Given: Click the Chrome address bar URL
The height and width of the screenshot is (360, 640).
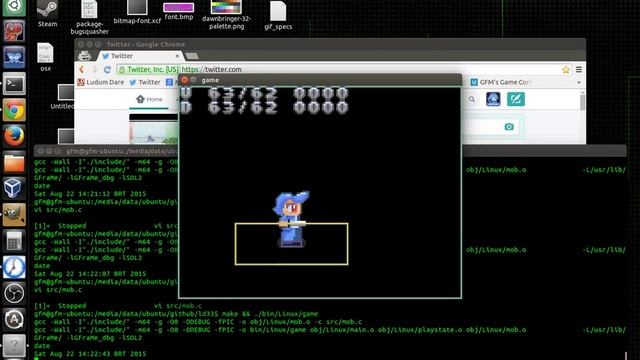Looking at the screenshot, I should coord(211,69).
